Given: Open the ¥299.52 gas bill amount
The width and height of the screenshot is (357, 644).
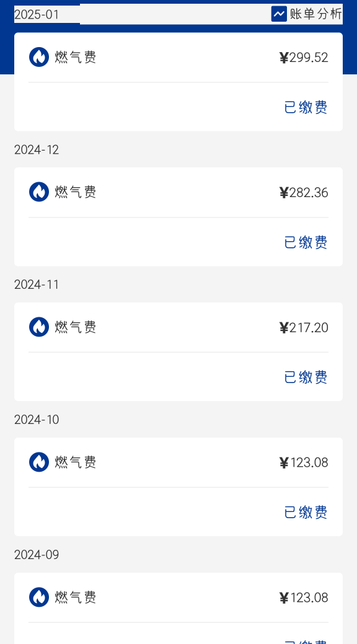Looking at the screenshot, I should click(x=304, y=58).
